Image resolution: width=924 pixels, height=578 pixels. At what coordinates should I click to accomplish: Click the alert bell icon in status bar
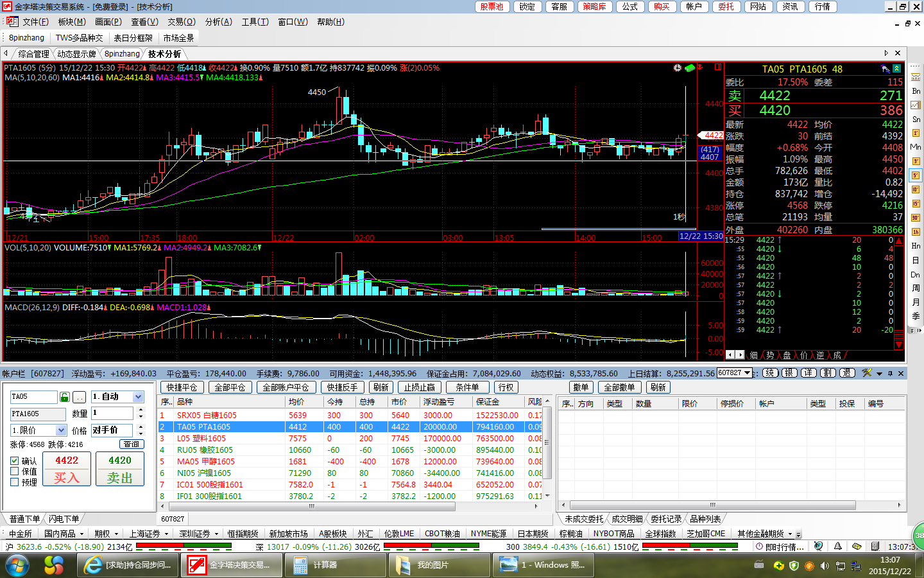[x=838, y=547]
